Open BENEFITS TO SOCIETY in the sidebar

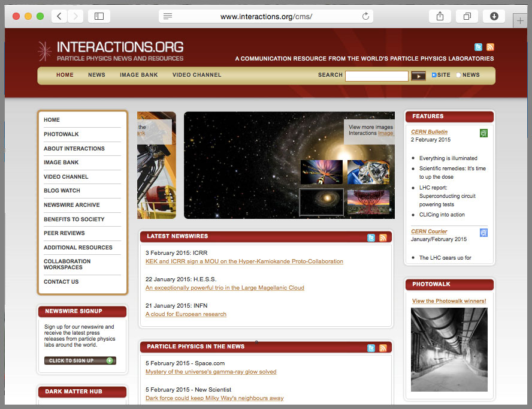pyautogui.click(x=74, y=219)
